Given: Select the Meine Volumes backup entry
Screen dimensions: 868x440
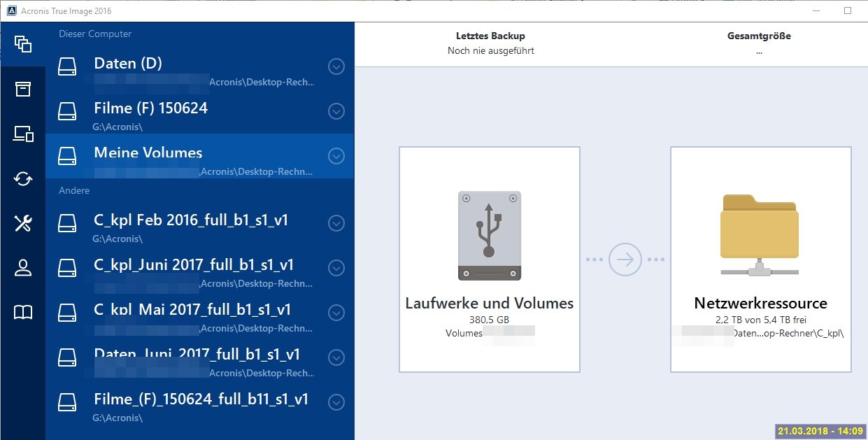Looking at the screenshot, I should click(x=200, y=156).
